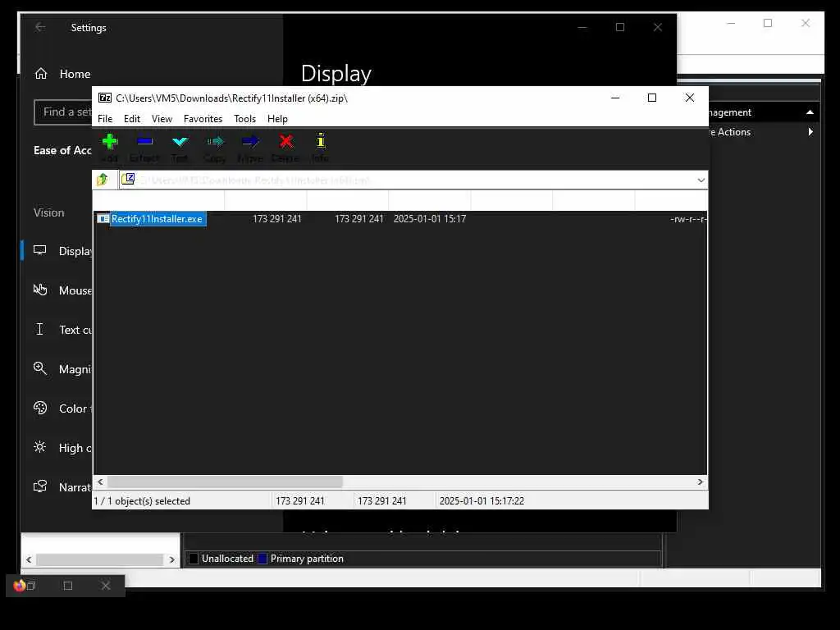Click the Color filters palette icon
The width and height of the screenshot is (840, 630).
[40, 408]
